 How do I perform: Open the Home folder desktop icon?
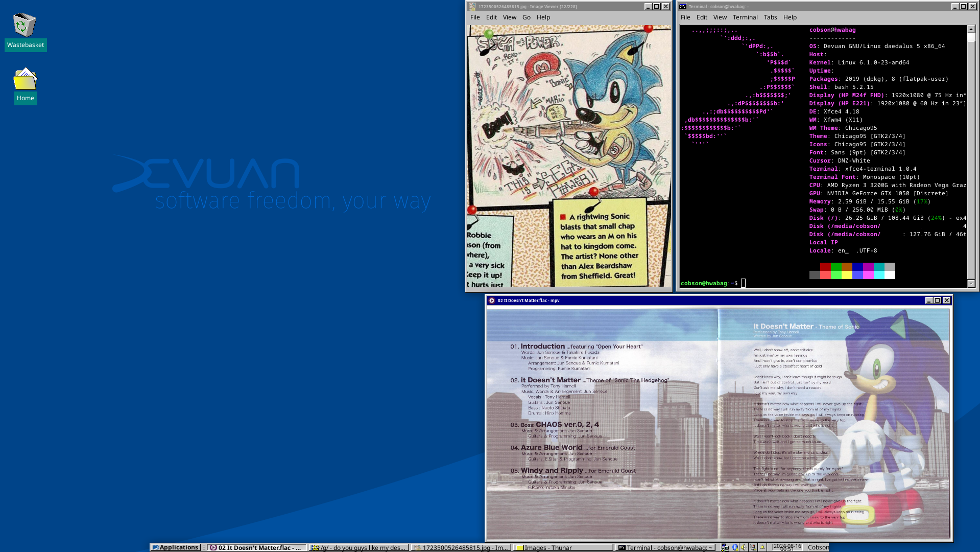tap(25, 85)
